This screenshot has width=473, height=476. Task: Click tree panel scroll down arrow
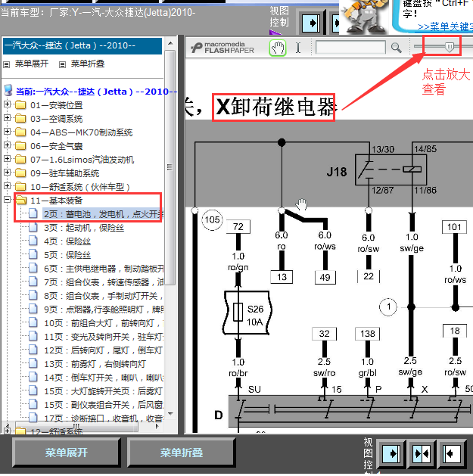[x=170, y=414]
